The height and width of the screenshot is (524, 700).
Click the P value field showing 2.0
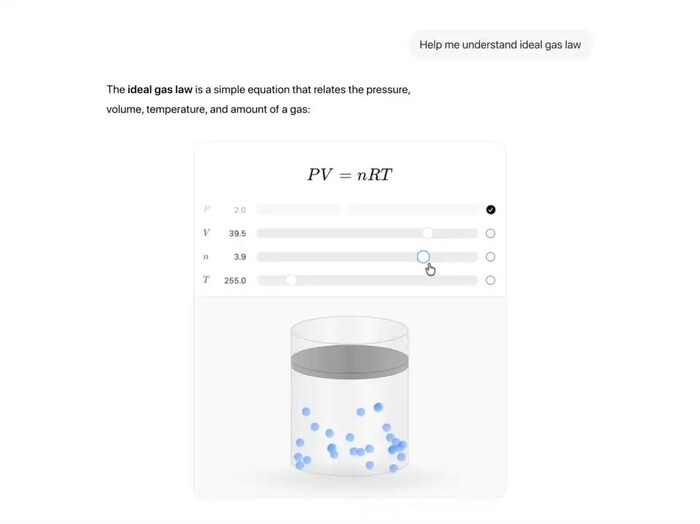tap(240, 210)
